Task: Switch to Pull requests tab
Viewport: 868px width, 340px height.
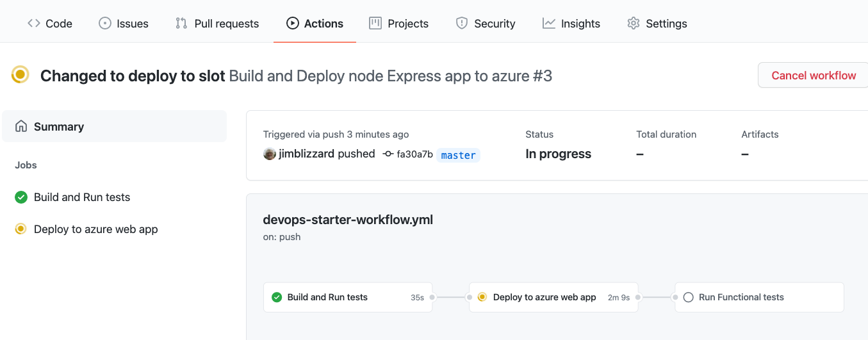Action: tap(217, 24)
